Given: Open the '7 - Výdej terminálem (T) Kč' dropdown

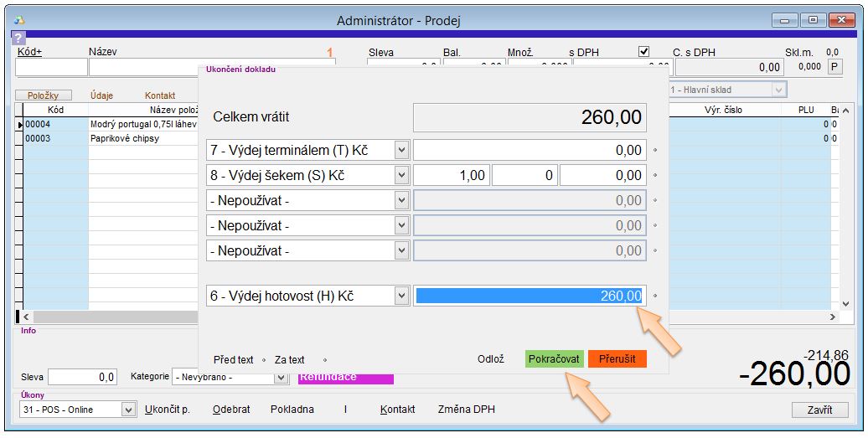Looking at the screenshot, I should click(x=400, y=150).
